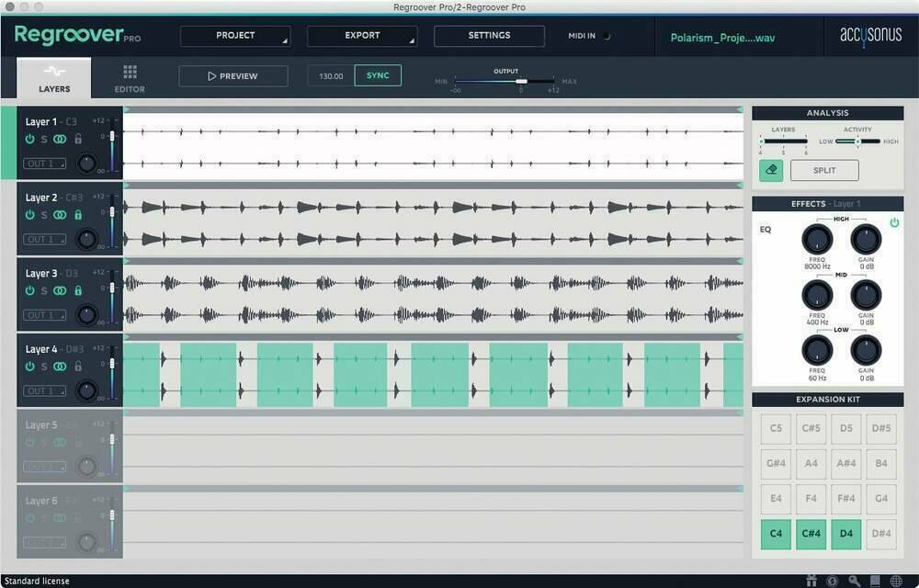This screenshot has width=919, height=588.
Task: Solo Layer 3
Action: tap(44, 290)
